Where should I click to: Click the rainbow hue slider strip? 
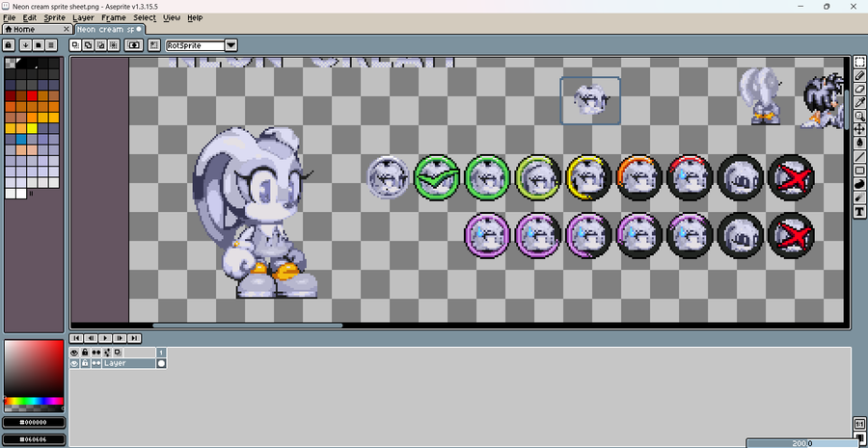click(34, 401)
